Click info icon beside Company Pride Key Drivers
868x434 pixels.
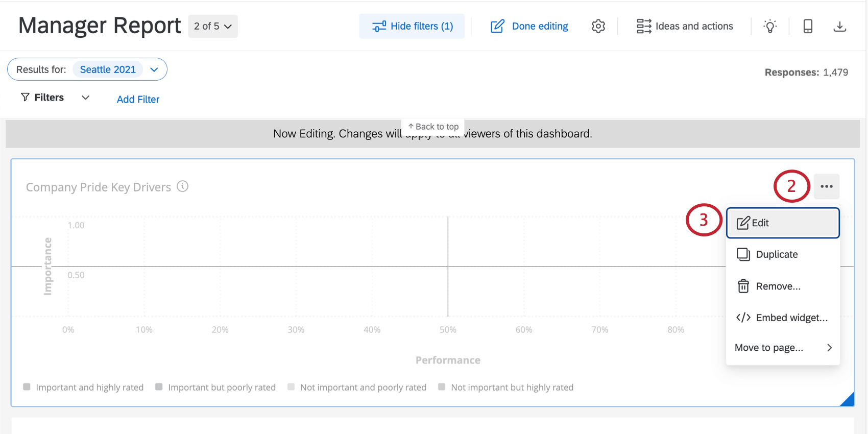[183, 186]
